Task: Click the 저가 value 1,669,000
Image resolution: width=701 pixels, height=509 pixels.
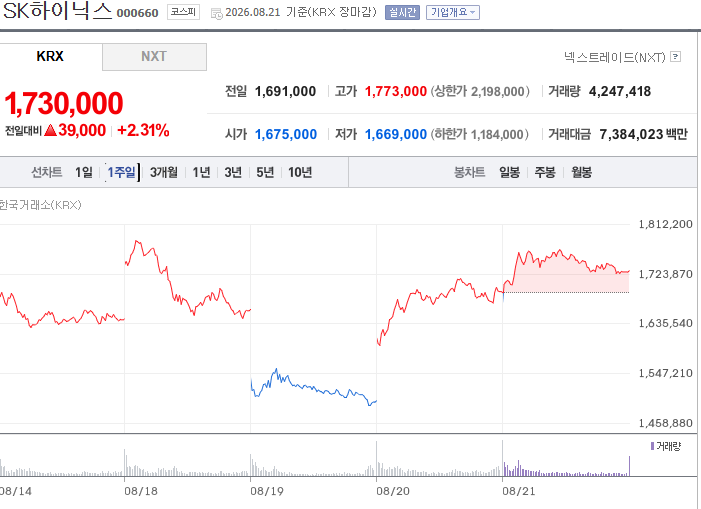Action: coord(396,135)
